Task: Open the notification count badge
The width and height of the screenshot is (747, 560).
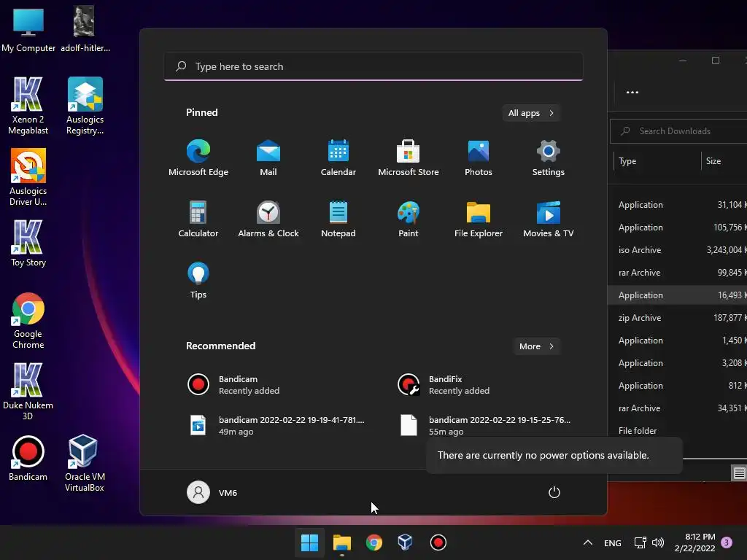Action: point(727,542)
